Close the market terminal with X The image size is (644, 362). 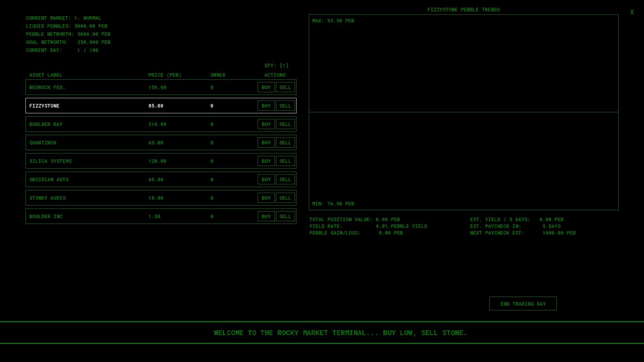coord(632,12)
